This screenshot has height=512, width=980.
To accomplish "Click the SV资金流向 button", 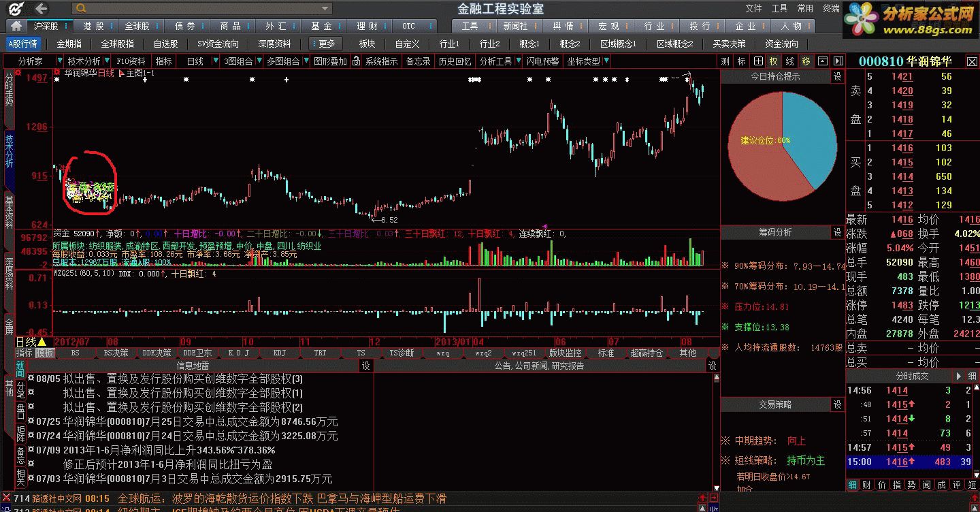I will coord(218,44).
